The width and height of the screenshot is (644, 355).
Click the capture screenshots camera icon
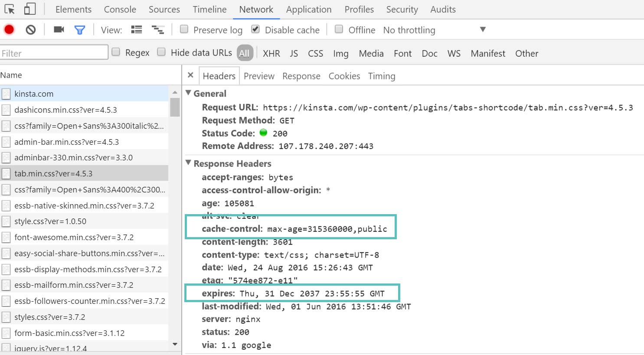(59, 29)
